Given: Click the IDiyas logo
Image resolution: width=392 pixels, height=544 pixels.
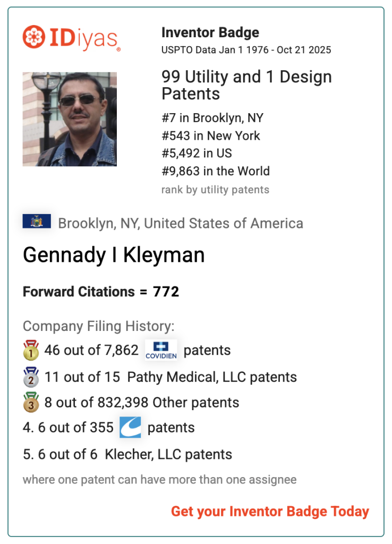Looking at the screenshot, I should [x=72, y=37].
